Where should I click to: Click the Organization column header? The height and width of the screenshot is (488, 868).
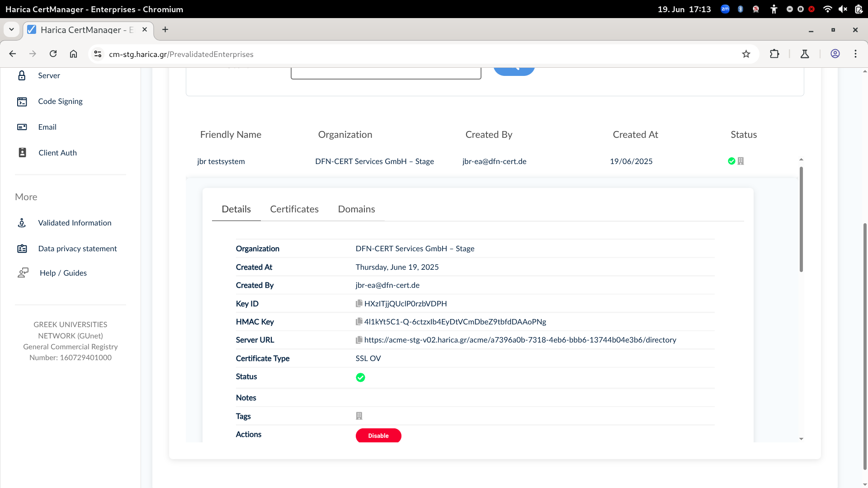click(345, 135)
